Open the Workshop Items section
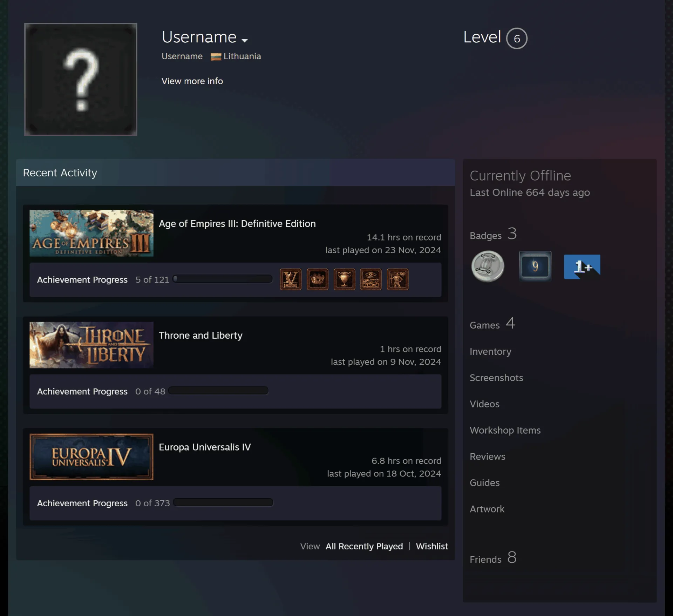673x616 pixels. coord(505,430)
